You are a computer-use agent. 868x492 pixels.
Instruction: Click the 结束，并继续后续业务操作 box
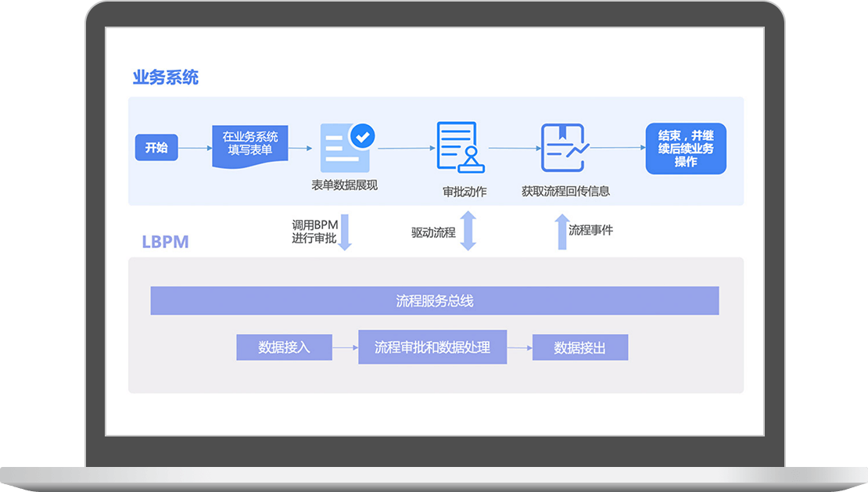686,149
